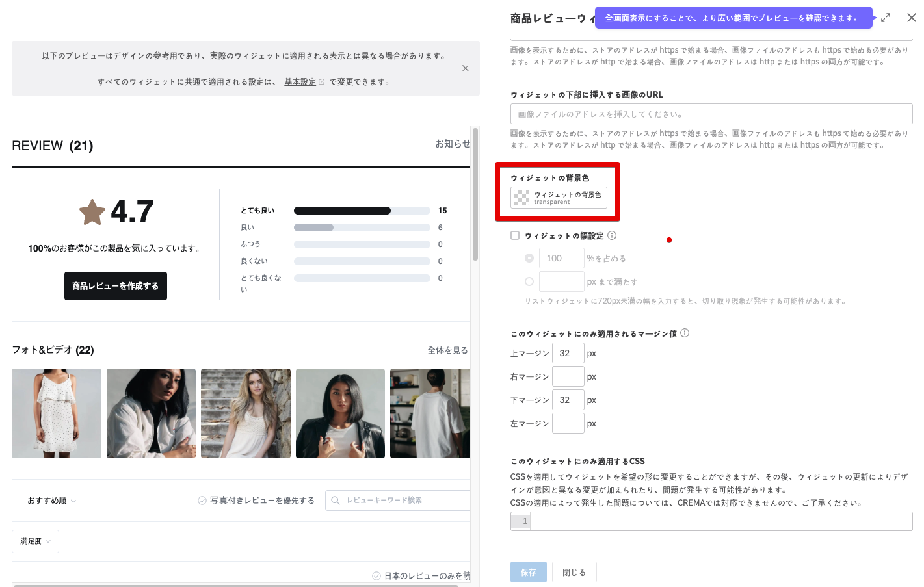The height and width of the screenshot is (587, 924).
Task: Select the px width radio button
Action: tap(529, 281)
